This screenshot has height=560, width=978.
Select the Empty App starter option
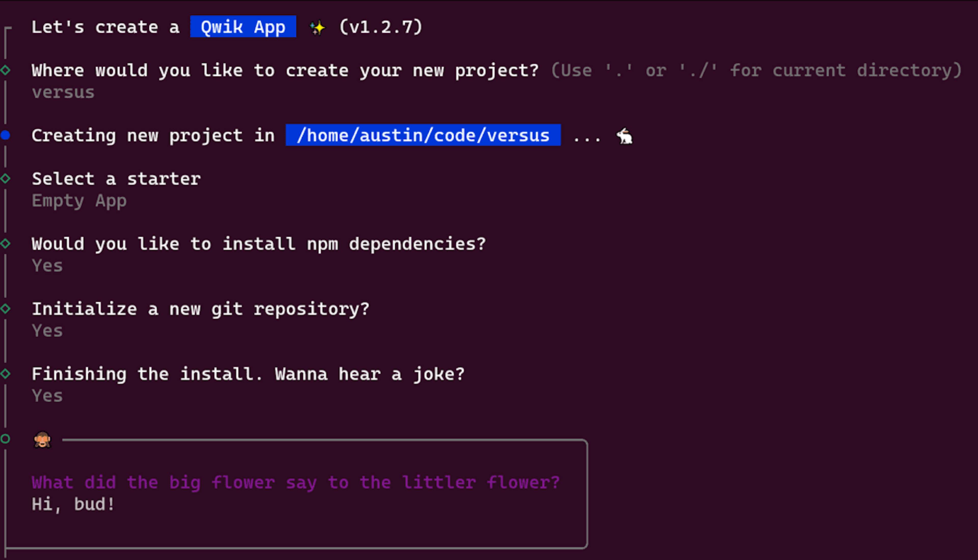point(79,200)
